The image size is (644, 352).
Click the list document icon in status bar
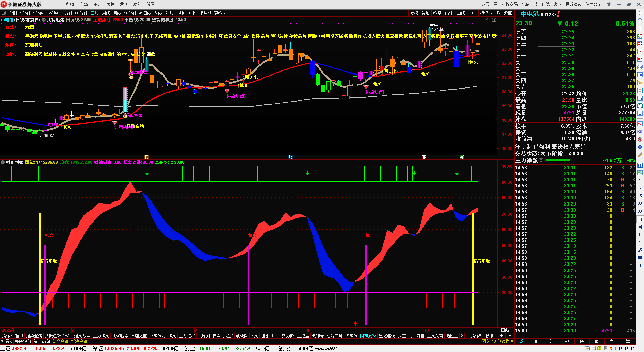pos(593,349)
